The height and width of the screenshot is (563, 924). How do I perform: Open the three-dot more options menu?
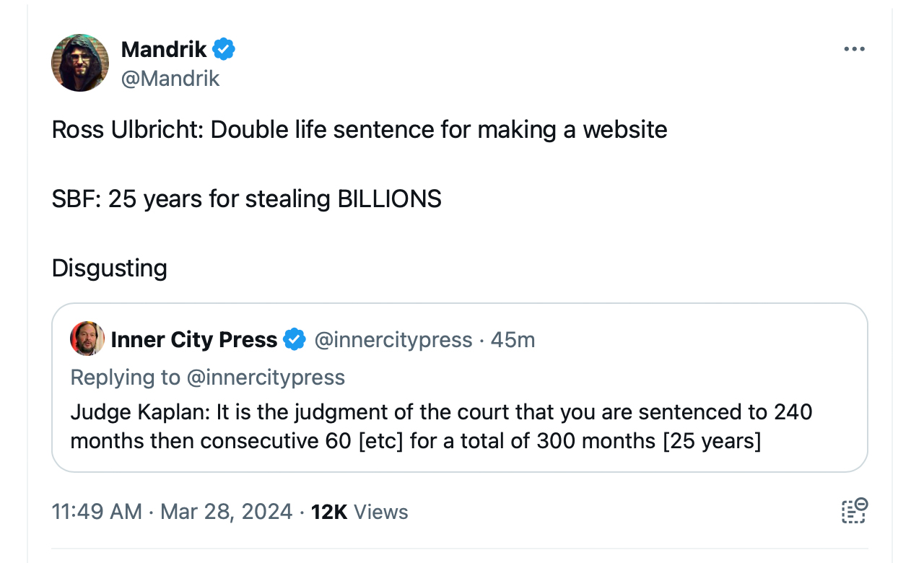click(854, 50)
